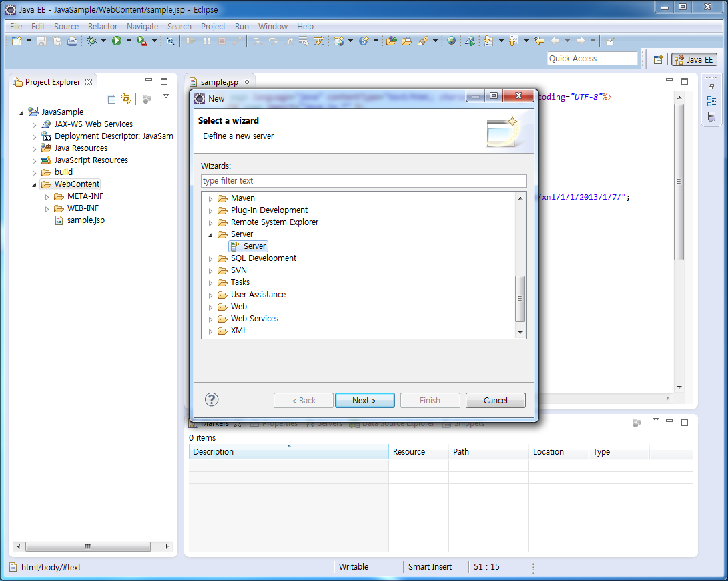The width and height of the screenshot is (728, 581).
Task: Open the Refactor menu
Action: point(103,27)
